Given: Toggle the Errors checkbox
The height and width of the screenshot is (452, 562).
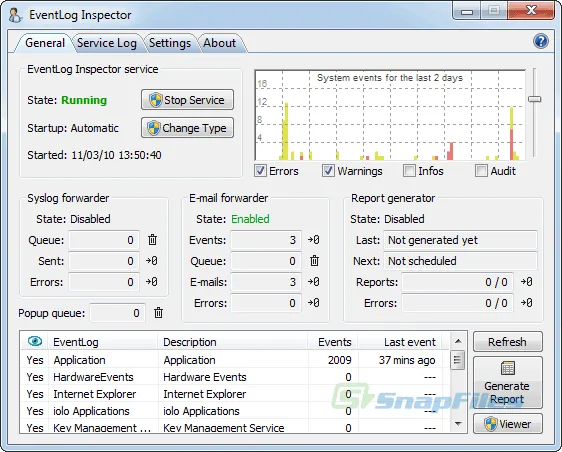Looking at the screenshot, I should pos(260,171).
